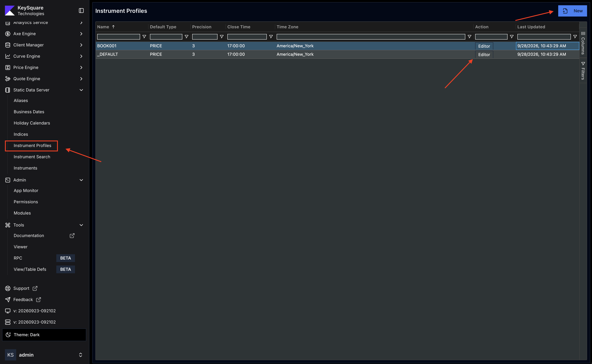Click the monitor version icon
This screenshot has height=364, width=592.
click(8, 311)
